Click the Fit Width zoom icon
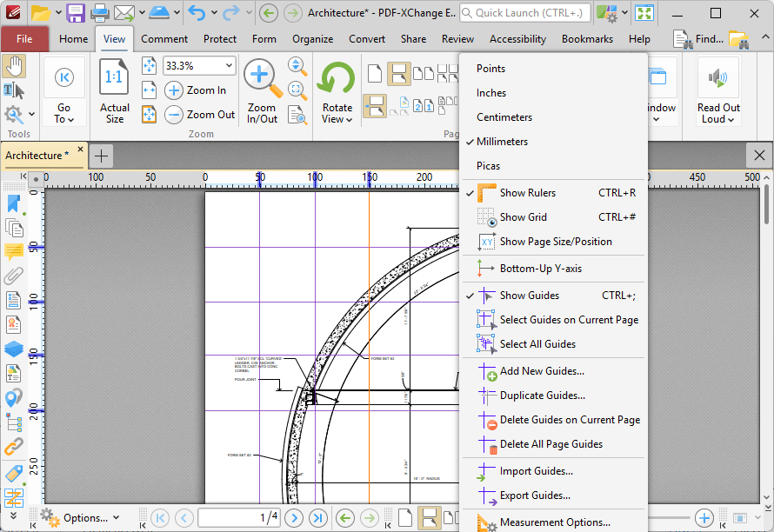This screenshot has height=532, width=774. click(149, 90)
